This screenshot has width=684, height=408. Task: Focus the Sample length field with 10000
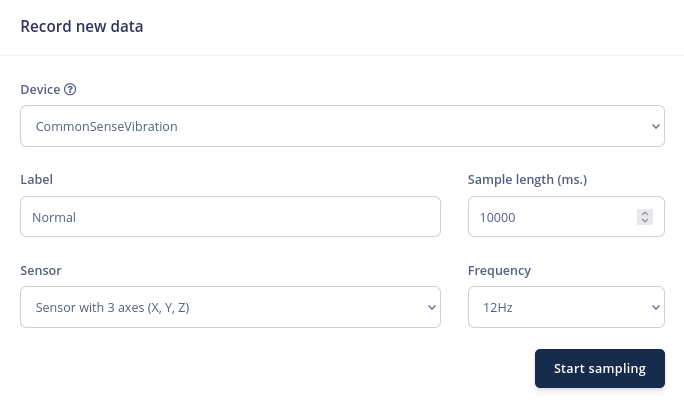click(550, 216)
